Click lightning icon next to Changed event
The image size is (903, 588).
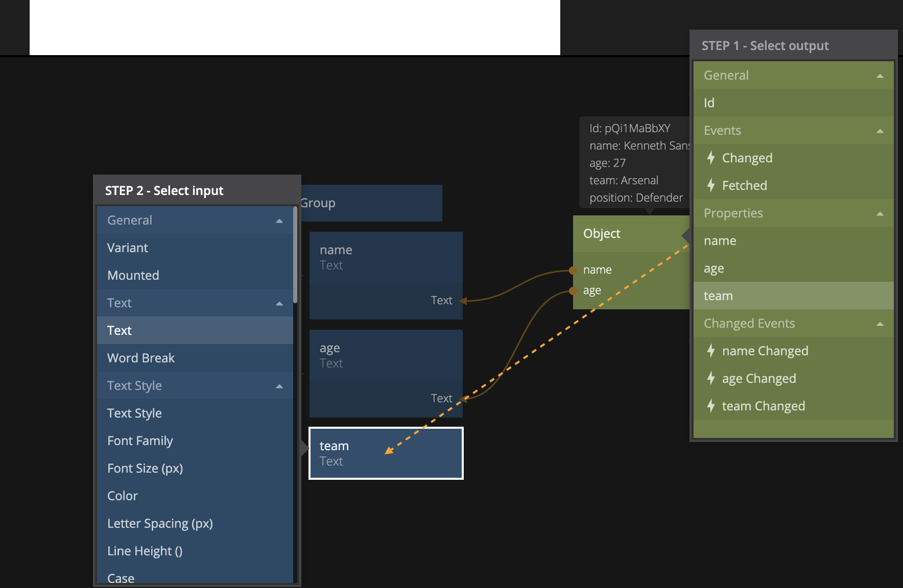[710, 158]
